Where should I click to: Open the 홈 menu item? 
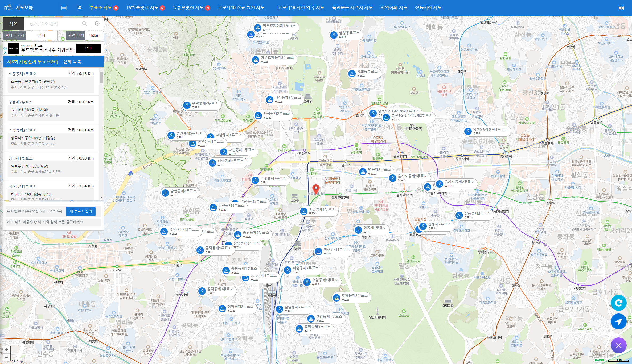(x=79, y=7)
